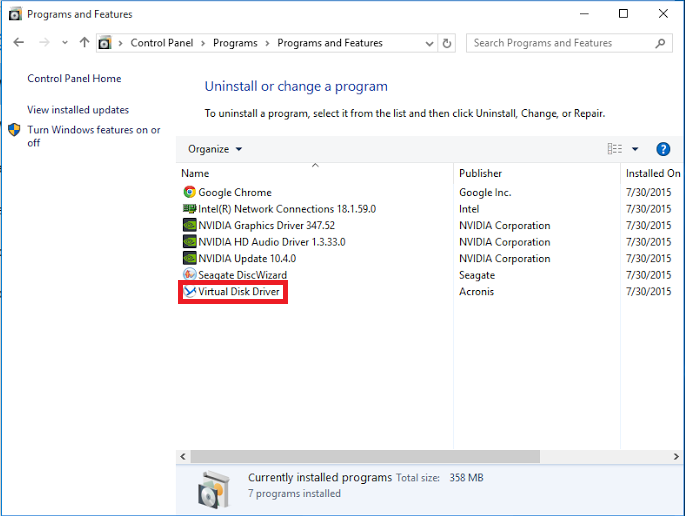Sort by the Installed On column header
The image size is (686, 517).
(653, 173)
